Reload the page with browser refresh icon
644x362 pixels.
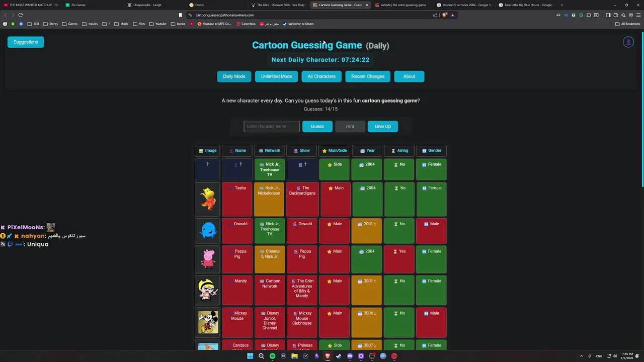[x=21, y=15]
